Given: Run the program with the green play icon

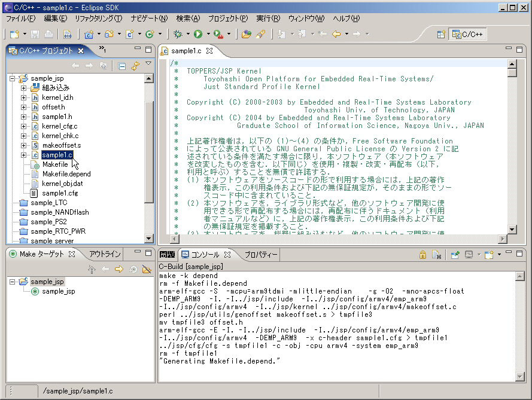Looking at the screenshot, I should pyautogui.click(x=198, y=34).
